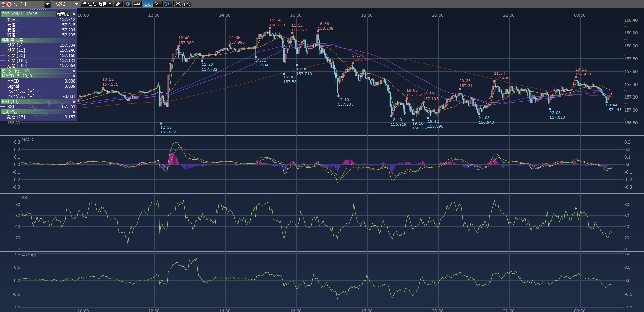The height and width of the screenshot is (312, 644).
Task: Remove the 移動平均線 indicator with its x
Action: click(74, 40)
